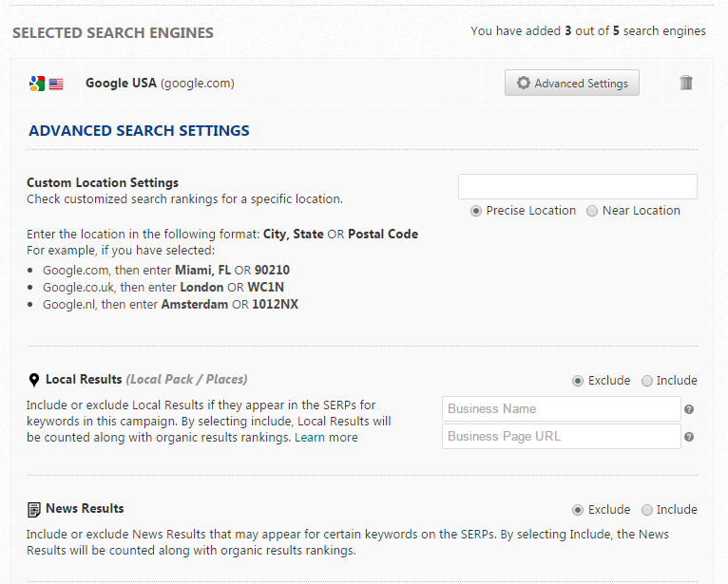Viewport: 728px width, 584px height.
Task: Open the Learn more link
Action: coord(326,438)
